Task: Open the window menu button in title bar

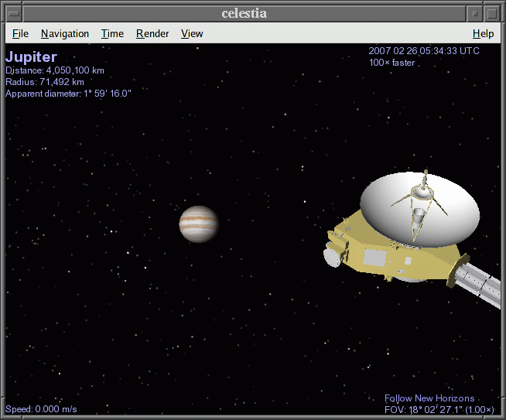Action: click(x=12, y=13)
